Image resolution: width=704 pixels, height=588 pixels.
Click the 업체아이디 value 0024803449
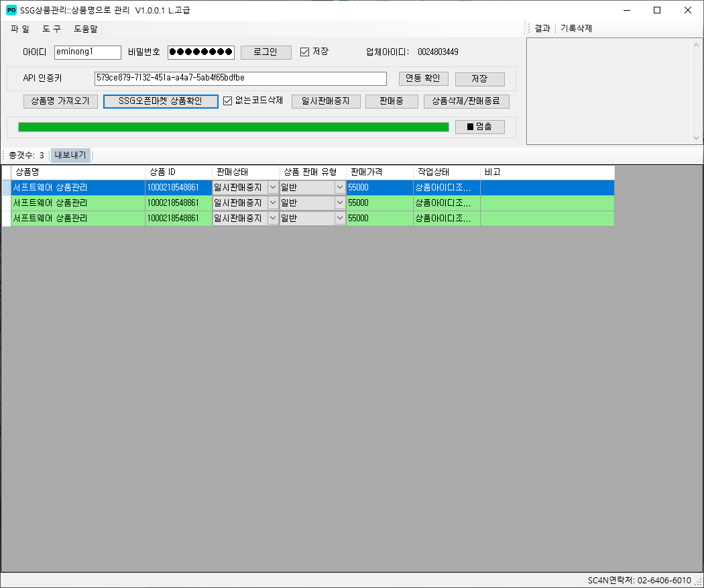coord(438,52)
